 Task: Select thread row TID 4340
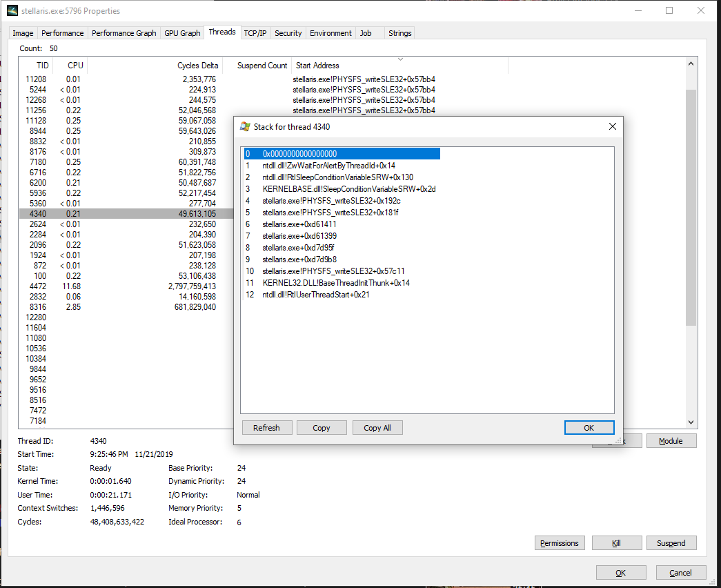pyautogui.click(x=126, y=213)
